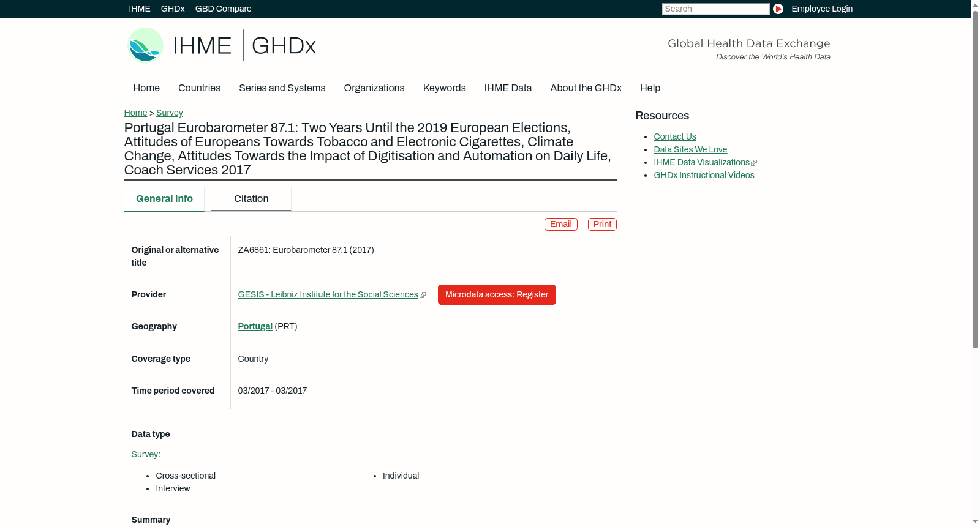The height and width of the screenshot is (527, 980).
Task: Open Survey data type link
Action: click(x=145, y=454)
